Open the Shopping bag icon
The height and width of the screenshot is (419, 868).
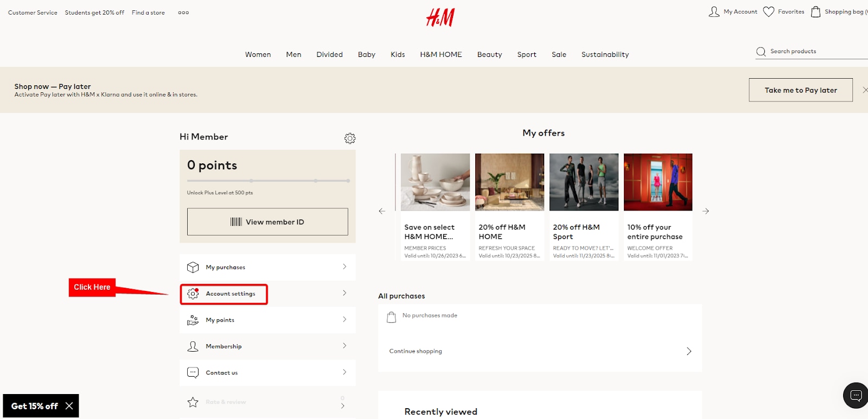pos(815,12)
